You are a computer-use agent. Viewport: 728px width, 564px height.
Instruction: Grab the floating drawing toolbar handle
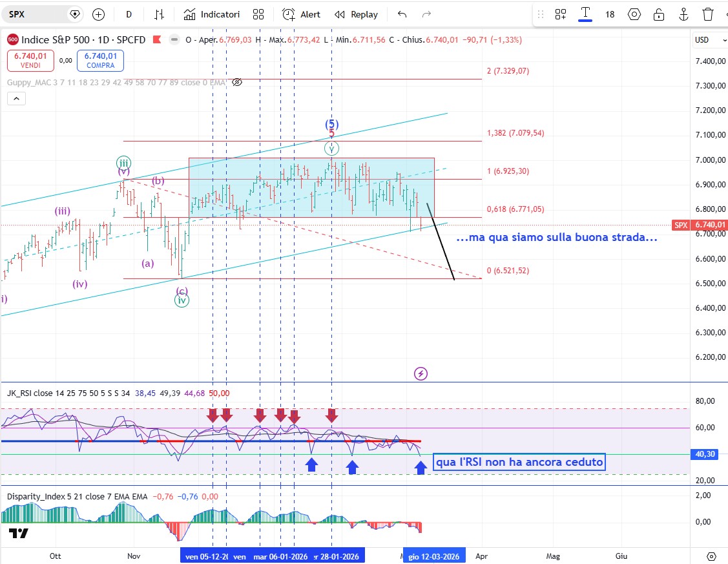click(541, 14)
